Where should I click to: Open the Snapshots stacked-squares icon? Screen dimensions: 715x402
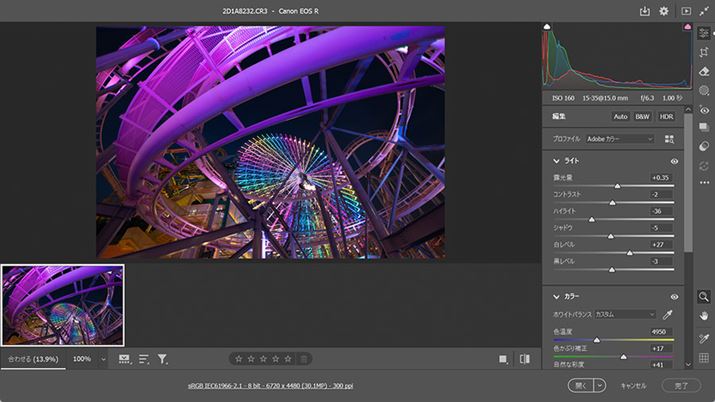[x=704, y=128]
